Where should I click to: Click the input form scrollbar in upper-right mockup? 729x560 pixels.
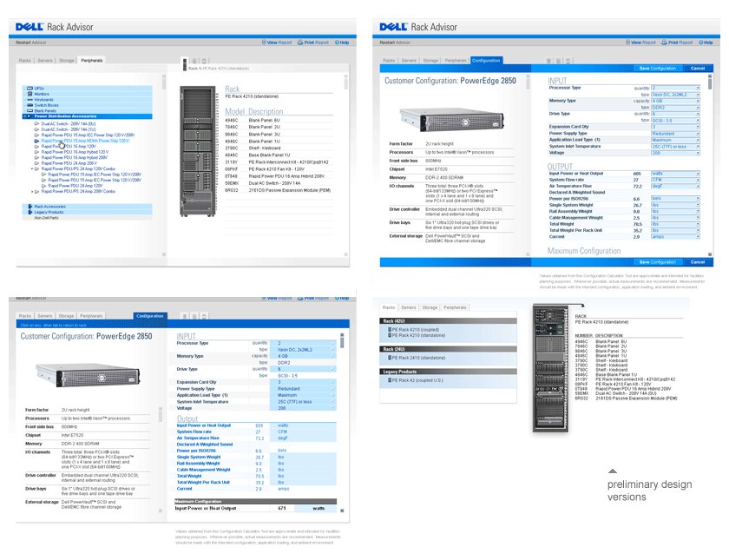[710, 165]
